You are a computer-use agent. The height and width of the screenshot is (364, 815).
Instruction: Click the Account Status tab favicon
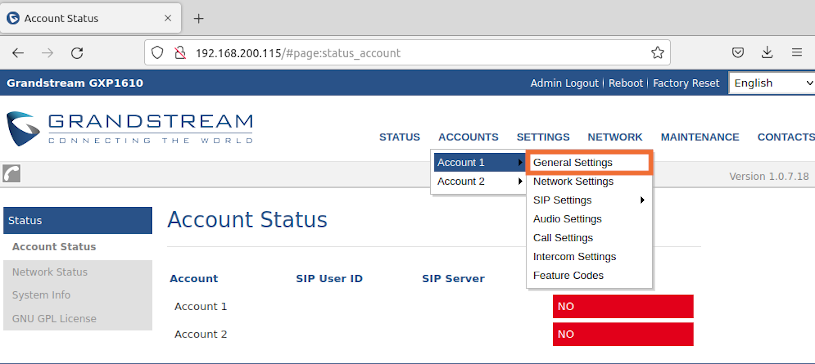point(13,18)
